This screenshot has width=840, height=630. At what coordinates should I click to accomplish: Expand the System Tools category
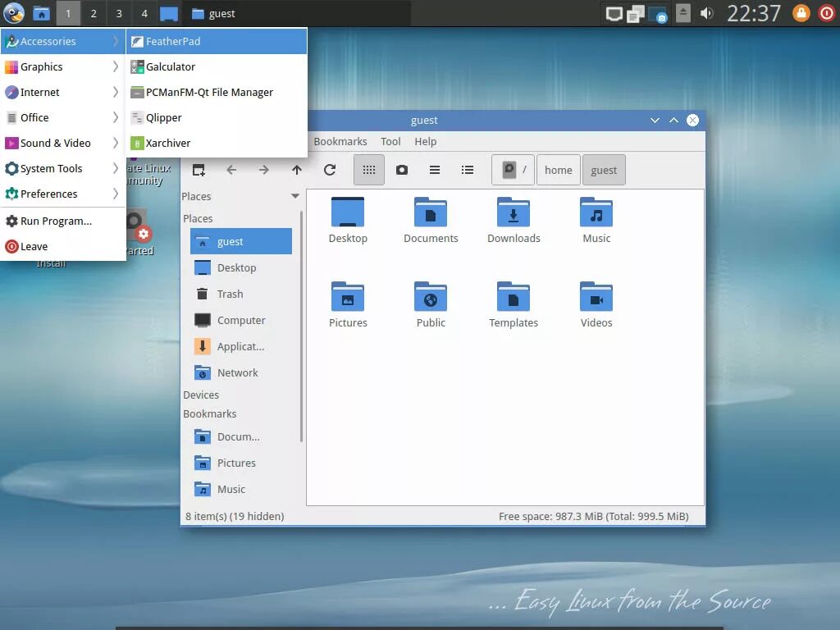click(x=62, y=168)
